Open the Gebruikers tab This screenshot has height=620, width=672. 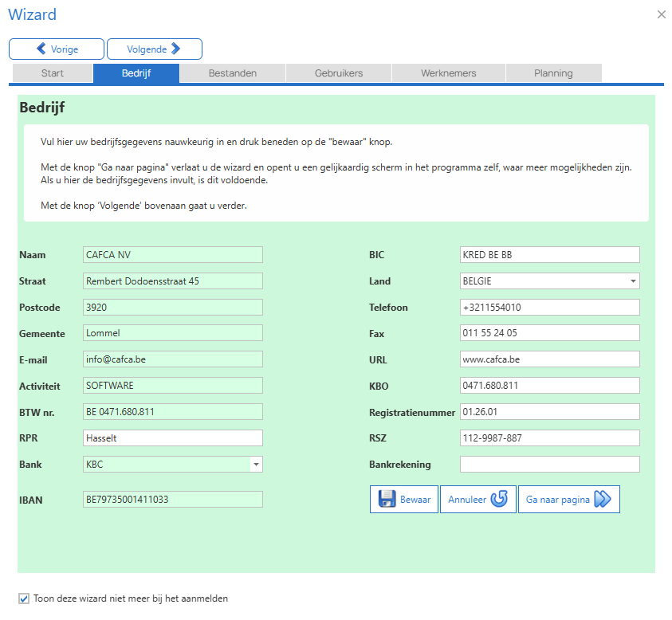(x=339, y=73)
